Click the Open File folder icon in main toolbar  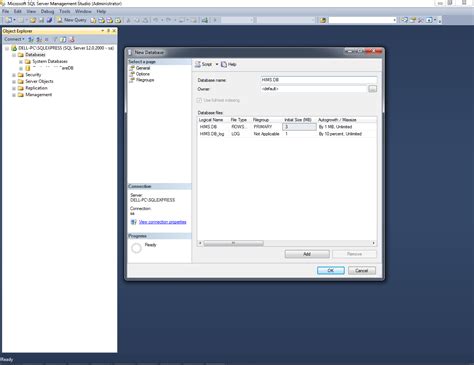click(33, 20)
